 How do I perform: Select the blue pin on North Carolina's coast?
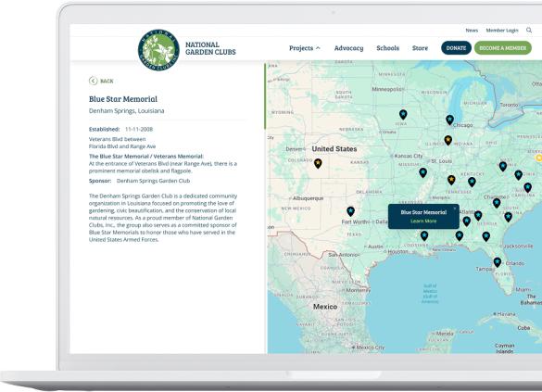pyautogui.click(x=527, y=187)
